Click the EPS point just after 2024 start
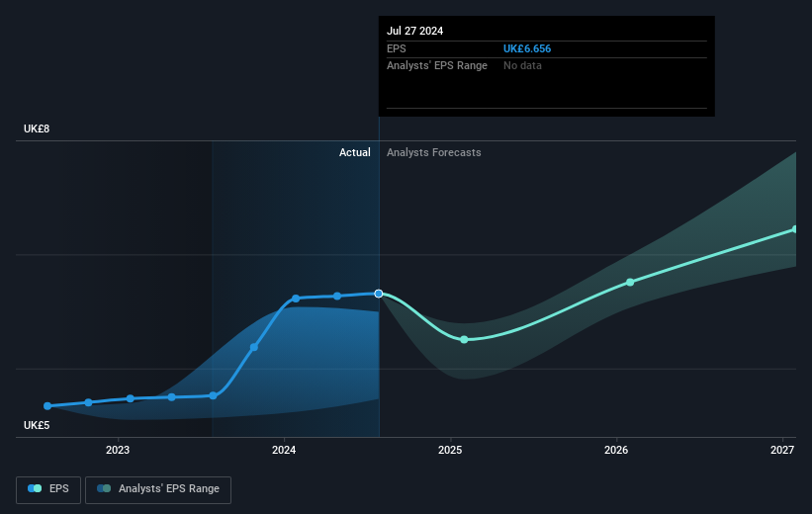 coord(296,299)
